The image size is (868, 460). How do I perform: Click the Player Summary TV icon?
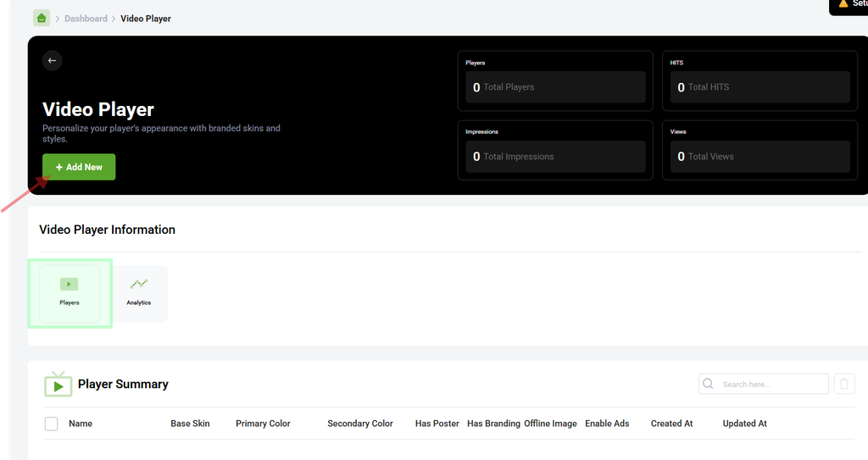(x=58, y=384)
